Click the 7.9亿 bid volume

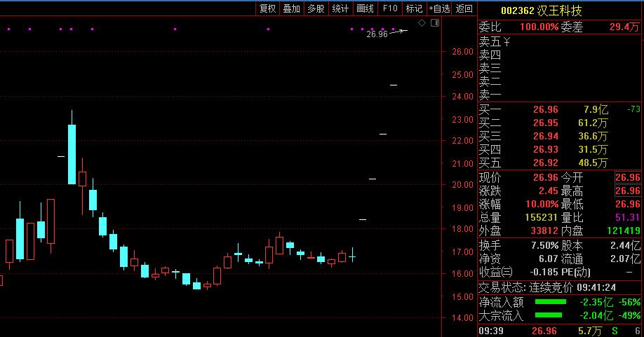596,109
